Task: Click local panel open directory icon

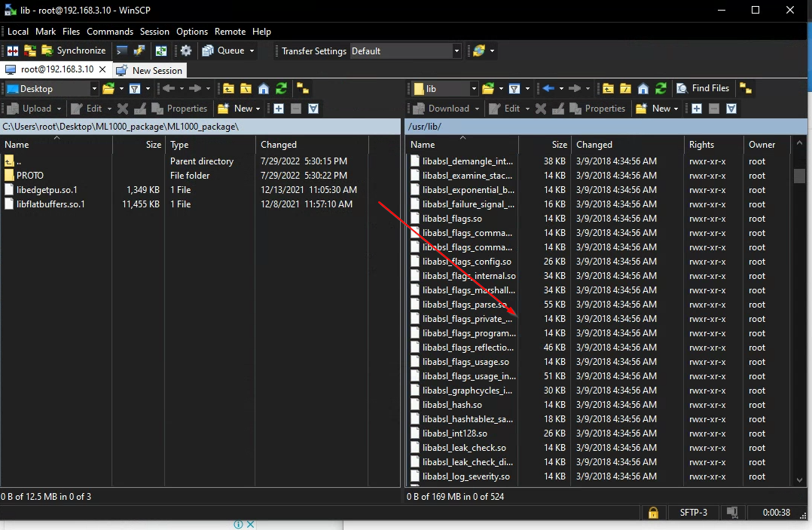Action: pyautogui.click(x=108, y=89)
